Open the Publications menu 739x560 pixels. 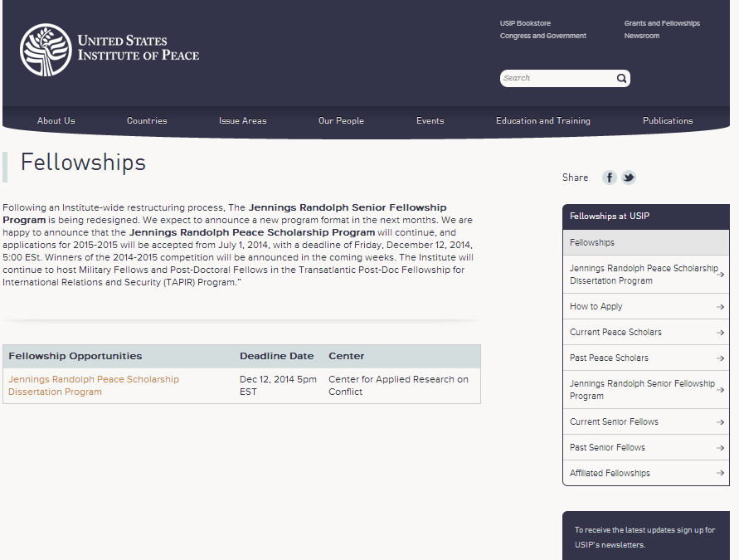[668, 121]
